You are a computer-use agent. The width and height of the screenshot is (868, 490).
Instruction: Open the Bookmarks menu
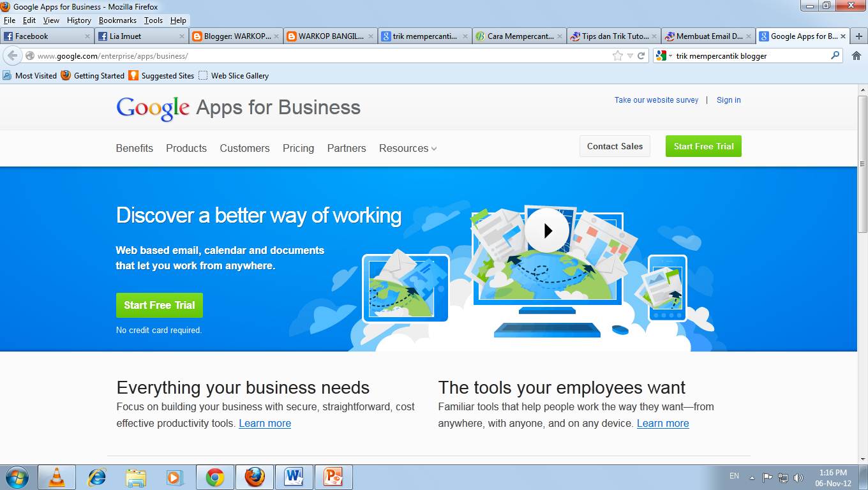coord(117,20)
